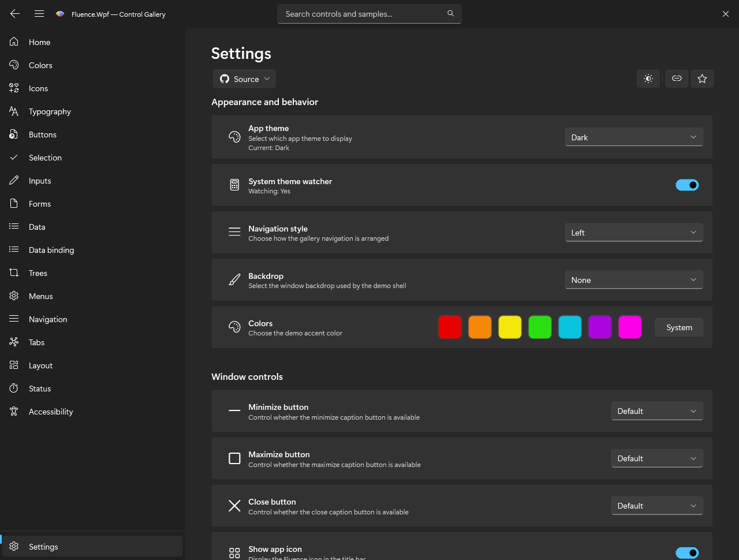Click the Trees icon in sidebar

pyautogui.click(x=14, y=273)
